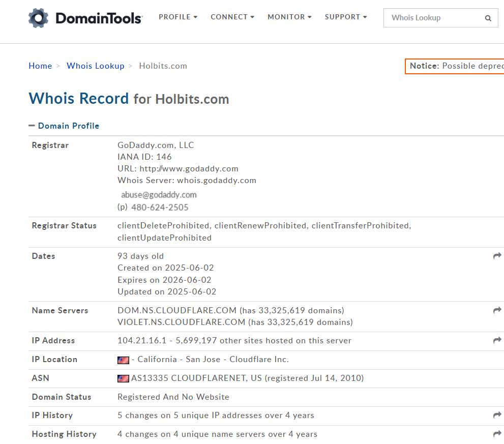The image size is (504, 444).
Task: Click the Holbits.com breadcrumb text
Action: point(163,66)
